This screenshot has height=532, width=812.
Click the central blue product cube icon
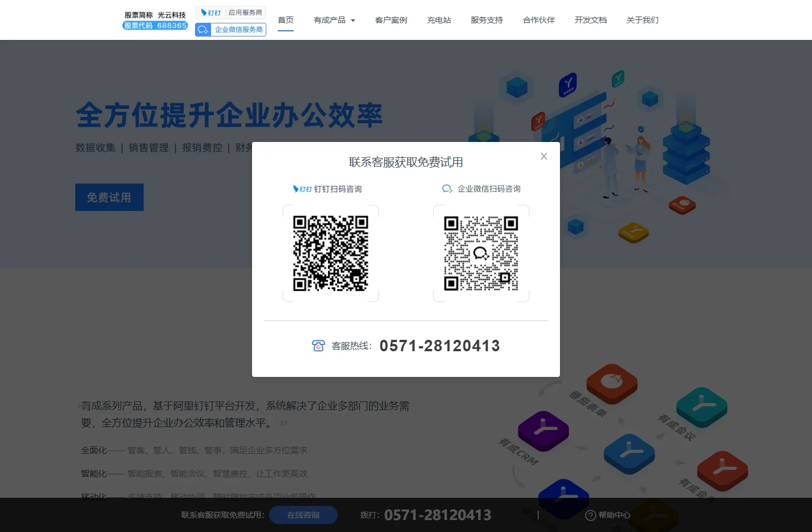pyautogui.click(x=629, y=454)
